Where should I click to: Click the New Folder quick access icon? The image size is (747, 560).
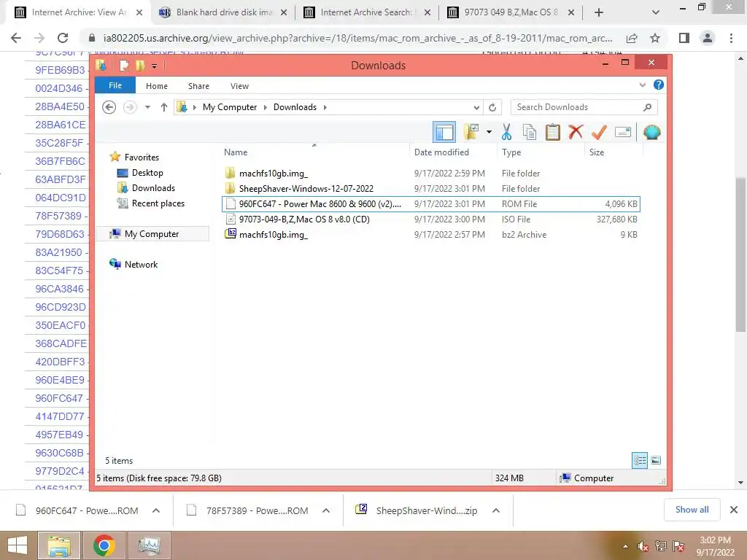(x=139, y=66)
